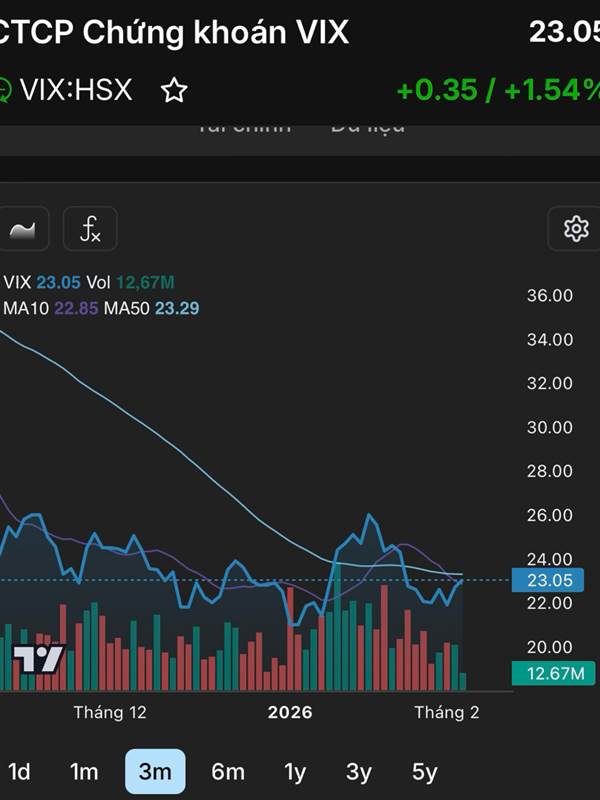Select the 5y time range

[x=424, y=771]
